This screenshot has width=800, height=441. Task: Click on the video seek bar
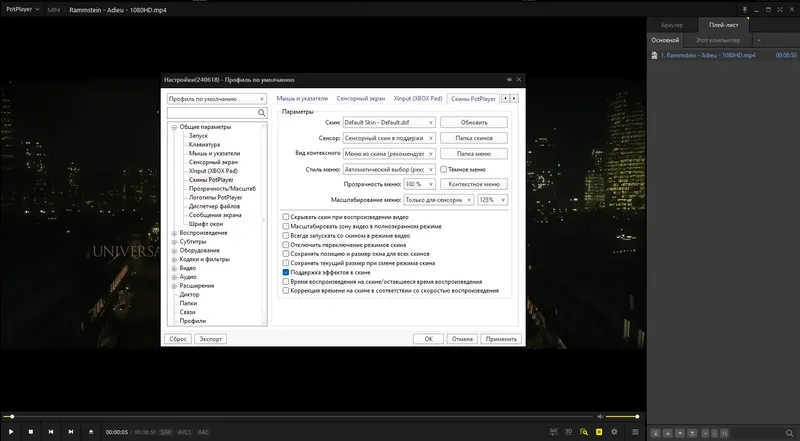[x=298, y=416]
